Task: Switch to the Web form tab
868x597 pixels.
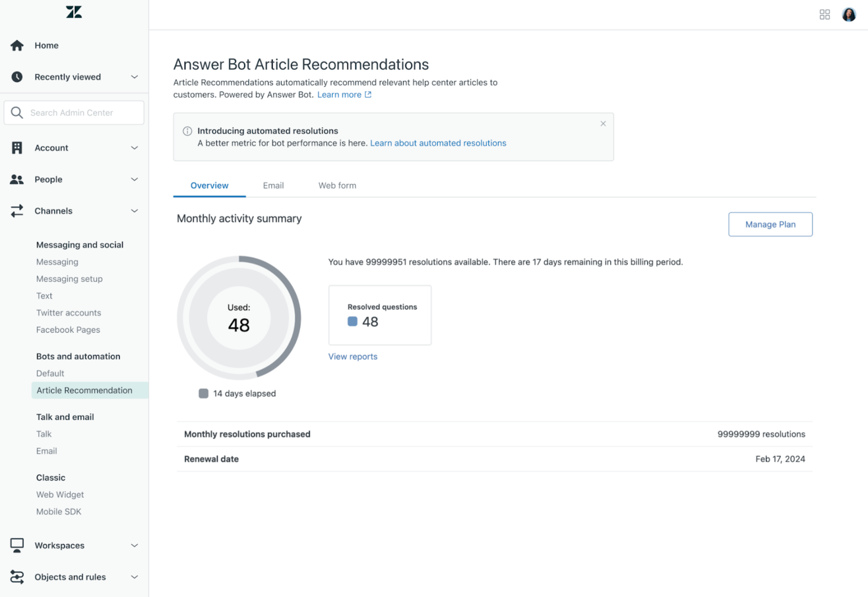Action: pos(337,186)
